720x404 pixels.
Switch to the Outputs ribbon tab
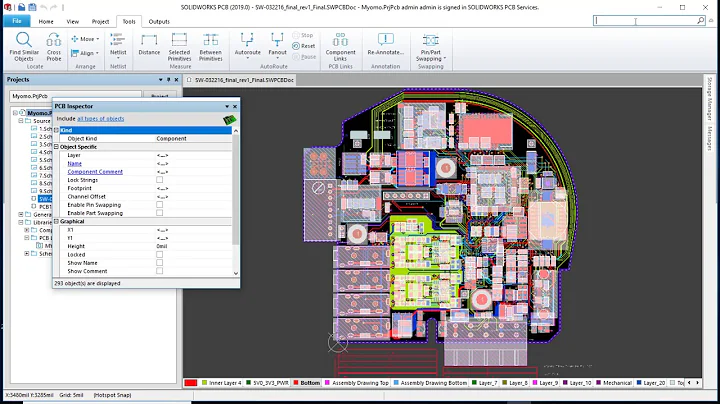(x=159, y=22)
